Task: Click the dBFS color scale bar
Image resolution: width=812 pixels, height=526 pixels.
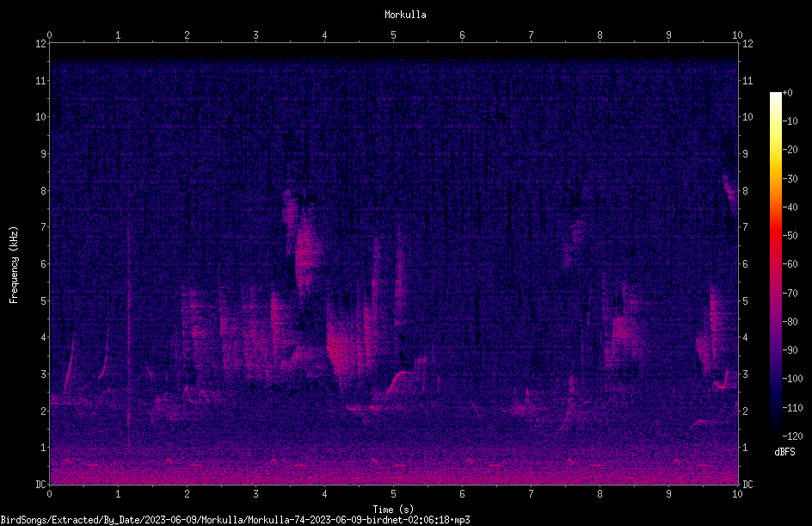Action: point(775,264)
